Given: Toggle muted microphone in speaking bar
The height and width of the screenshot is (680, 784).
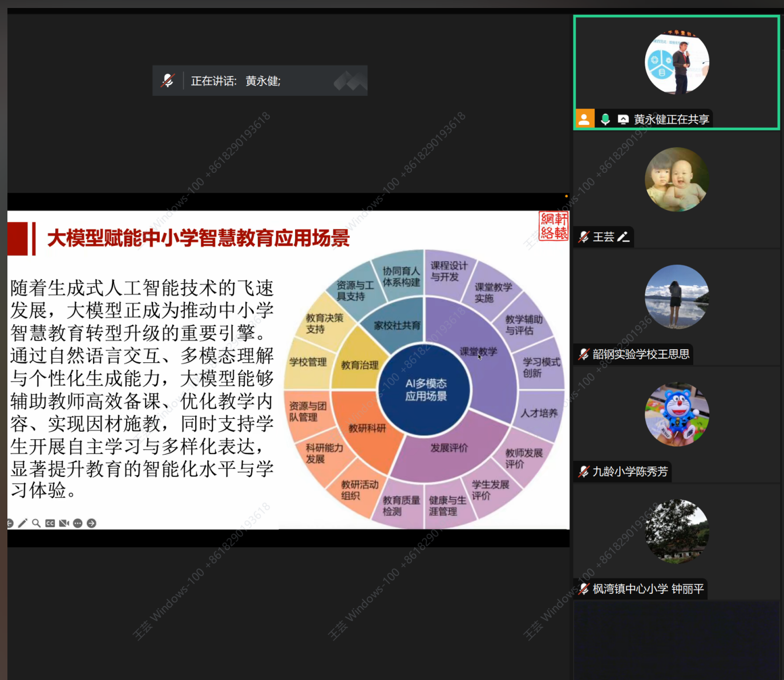Looking at the screenshot, I should click(x=168, y=80).
